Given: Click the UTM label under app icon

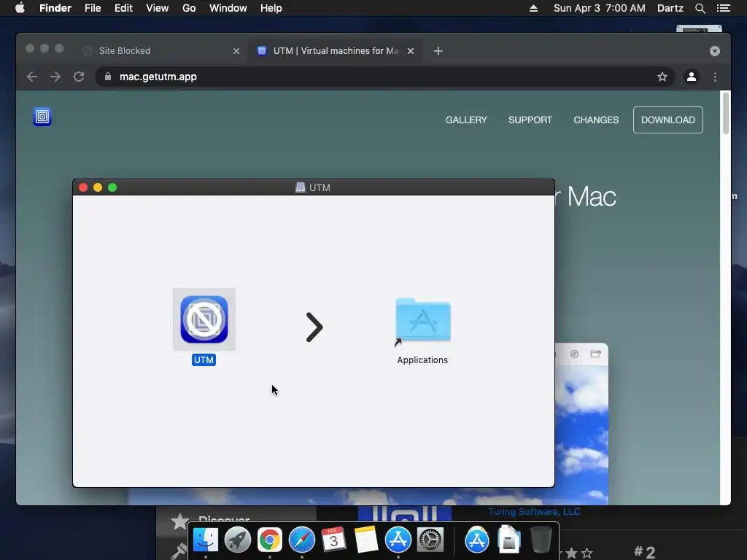Looking at the screenshot, I should [204, 360].
